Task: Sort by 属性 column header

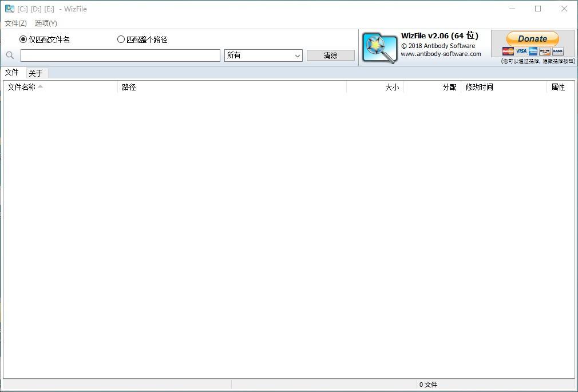Action: [x=561, y=87]
